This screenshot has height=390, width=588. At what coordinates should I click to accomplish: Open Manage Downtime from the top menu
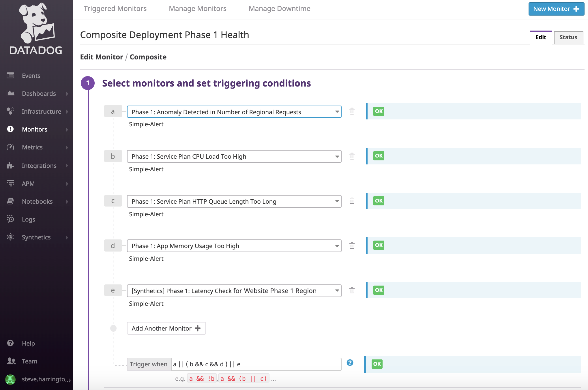(279, 8)
